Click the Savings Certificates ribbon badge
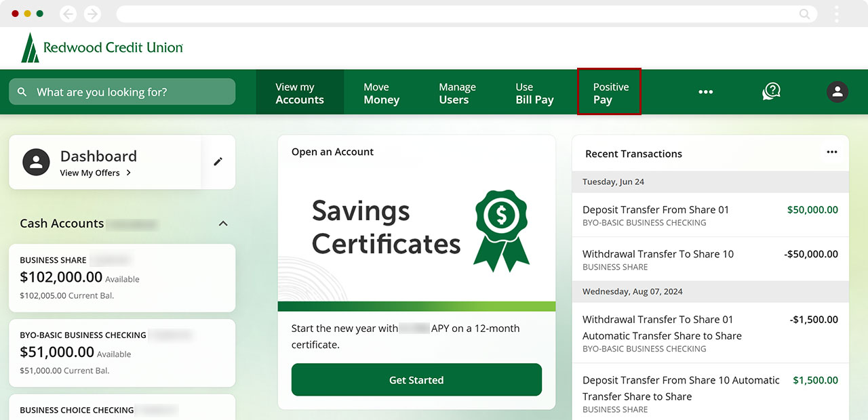Image resolution: width=868 pixels, height=420 pixels. (502, 230)
